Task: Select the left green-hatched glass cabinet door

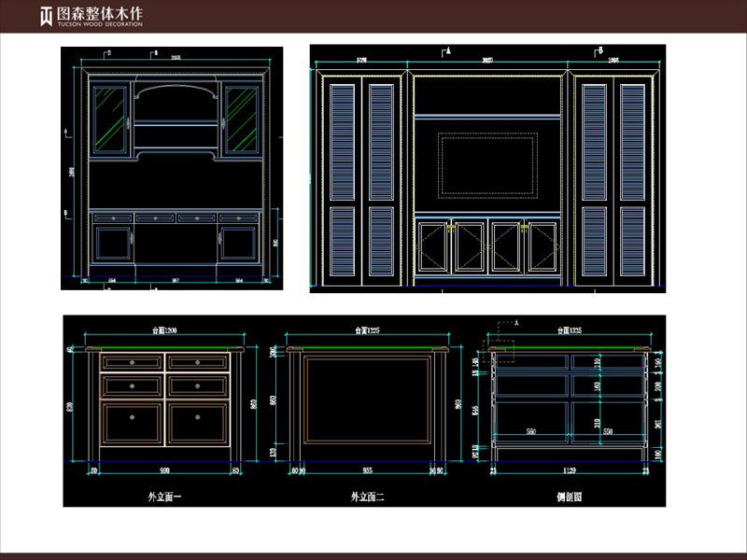Action: [x=110, y=119]
